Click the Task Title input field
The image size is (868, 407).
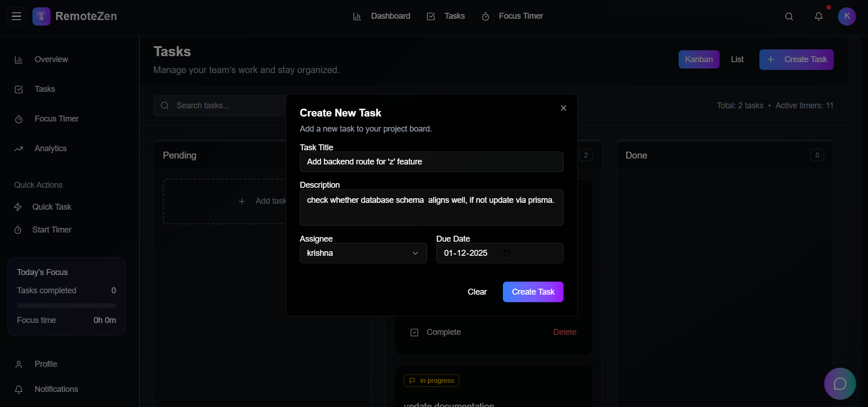tap(431, 162)
